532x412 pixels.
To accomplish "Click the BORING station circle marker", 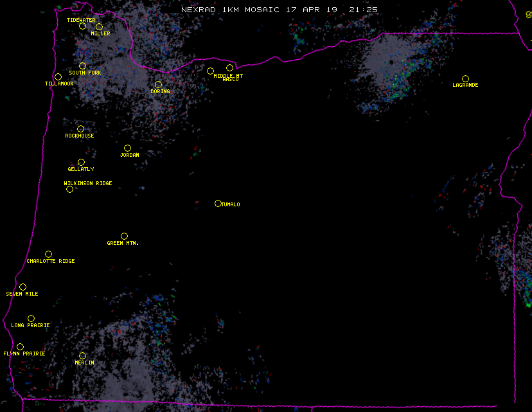I will click(158, 85).
